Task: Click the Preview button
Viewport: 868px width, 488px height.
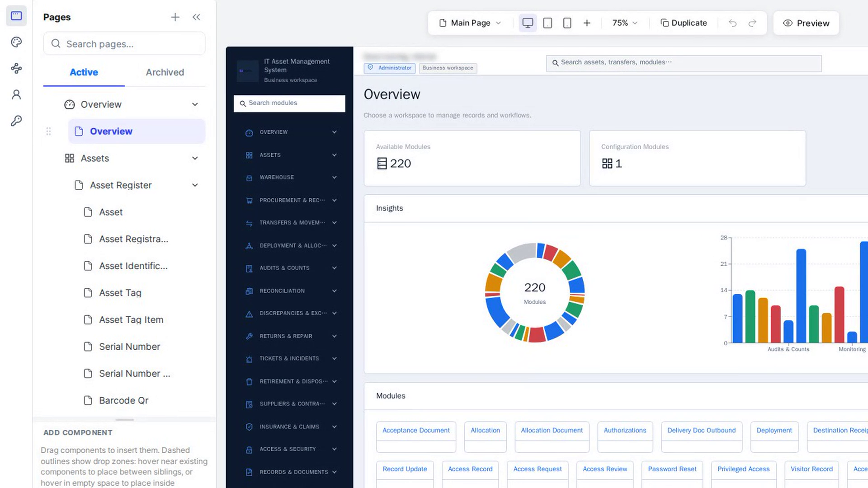Action: pyautogui.click(x=806, y=23)
